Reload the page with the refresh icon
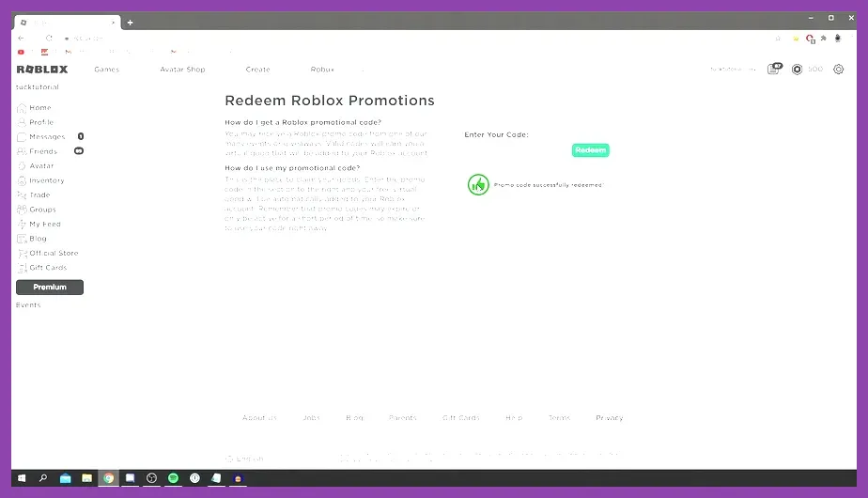Viewport: 868px width, 498px height. click(x=49, y=39)
